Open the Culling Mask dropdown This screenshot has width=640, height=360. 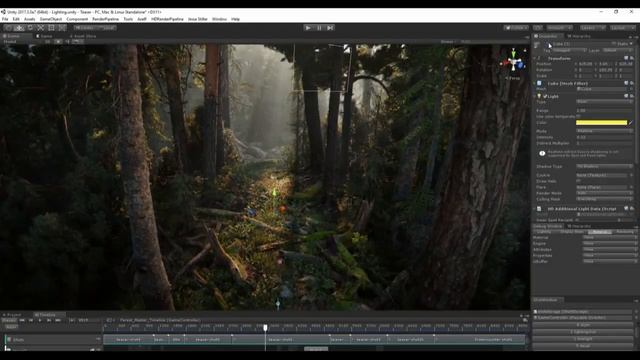pyautogui.click(x=604, y=199)
